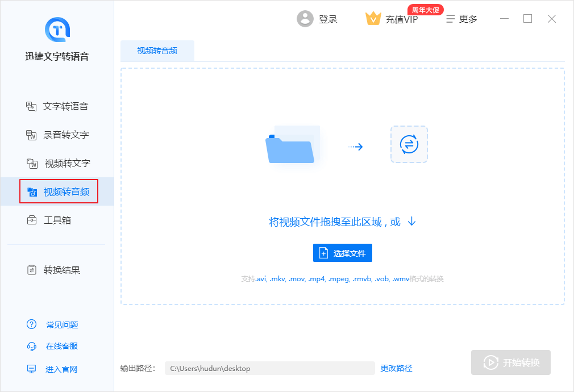The width and height of the screenshot is (574, 392).
Task: Click 更改路径 to change output path
Action: [396, 368]
